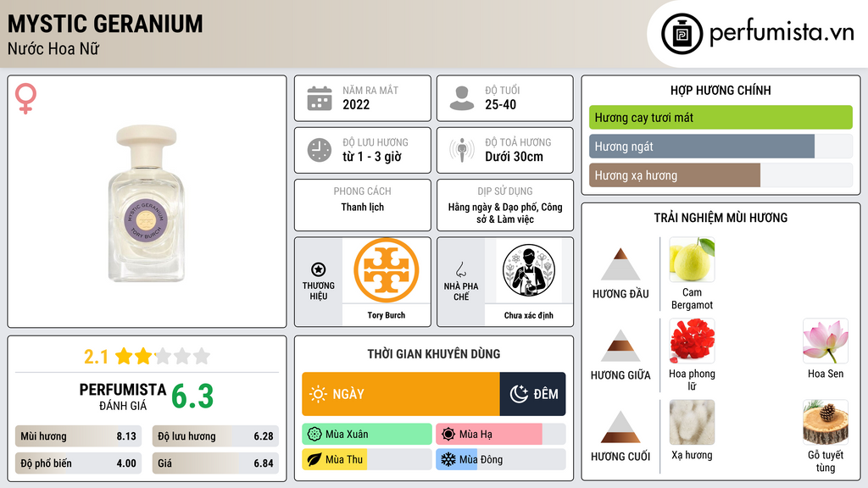Click the Hợp hương chính heading
This screenshot has width=868, height=488.
pyautogui.click(x=721, y=90)
